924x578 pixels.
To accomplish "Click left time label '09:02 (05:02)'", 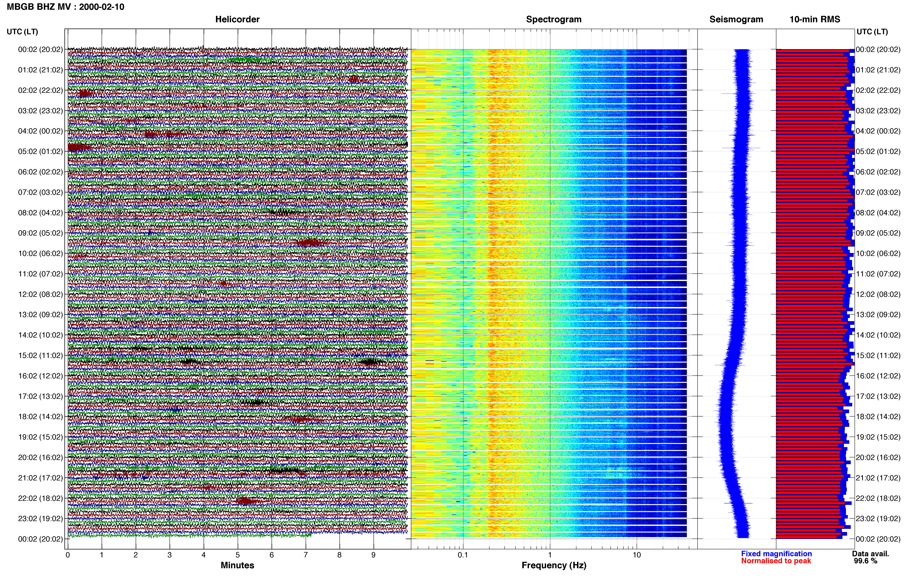I will pyautogui.click(x=41, y=233).
